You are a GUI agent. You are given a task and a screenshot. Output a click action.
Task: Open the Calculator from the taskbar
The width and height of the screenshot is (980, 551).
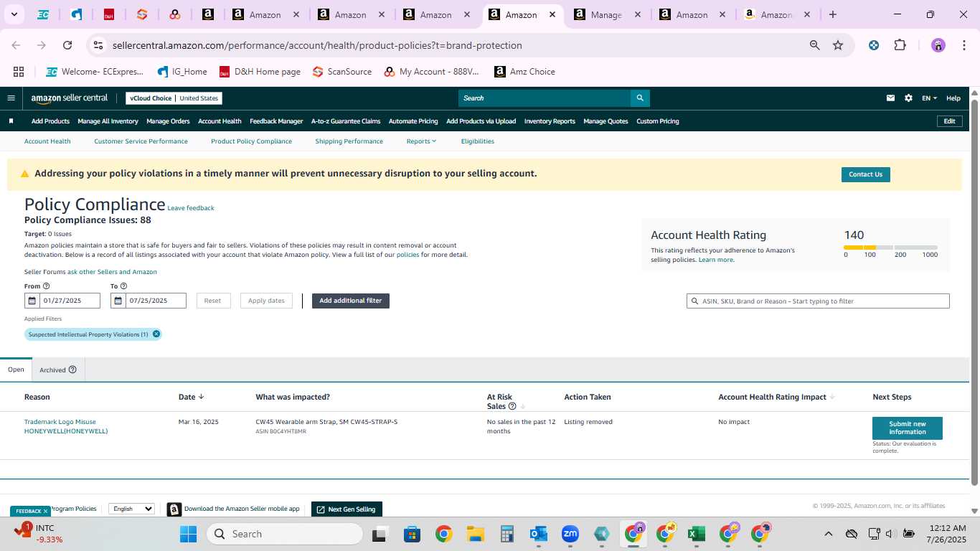507,534
